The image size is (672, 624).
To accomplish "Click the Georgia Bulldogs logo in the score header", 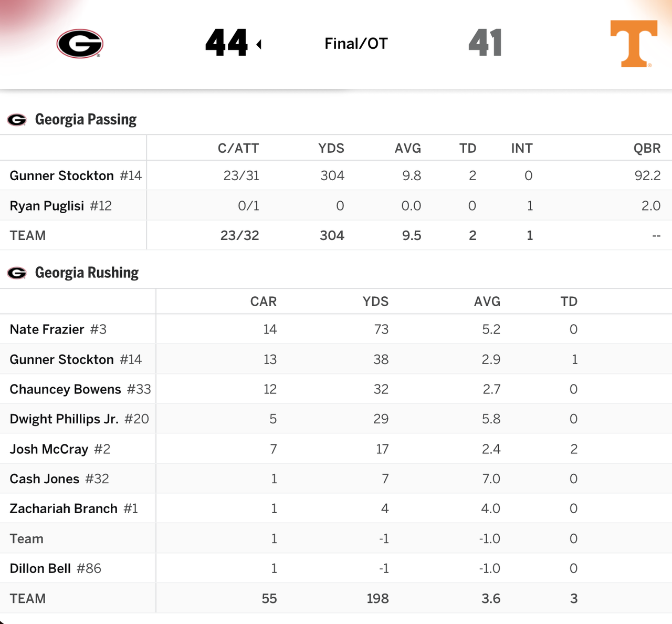I will click(x=80, y=44).
